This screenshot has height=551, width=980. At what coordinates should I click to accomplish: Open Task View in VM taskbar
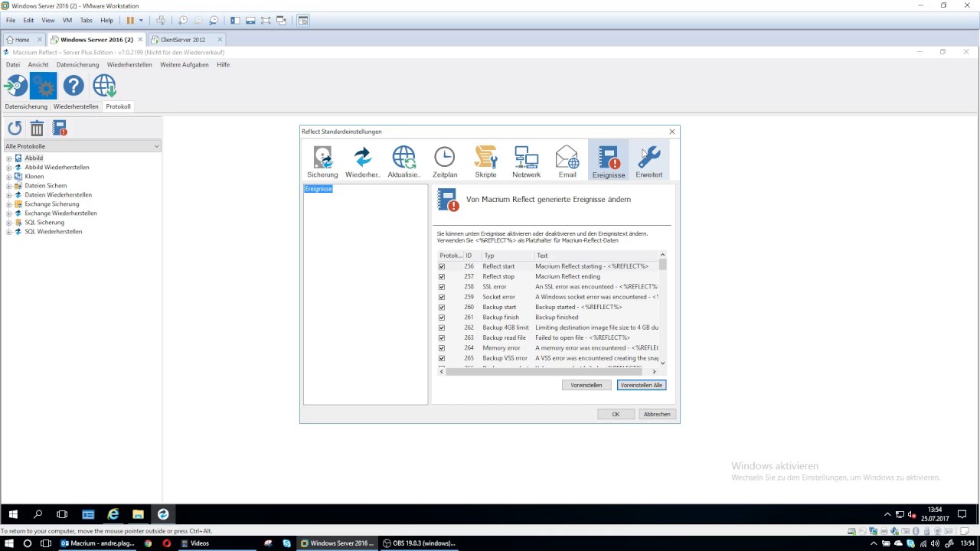pyautogui.click(x=62, y=514)
